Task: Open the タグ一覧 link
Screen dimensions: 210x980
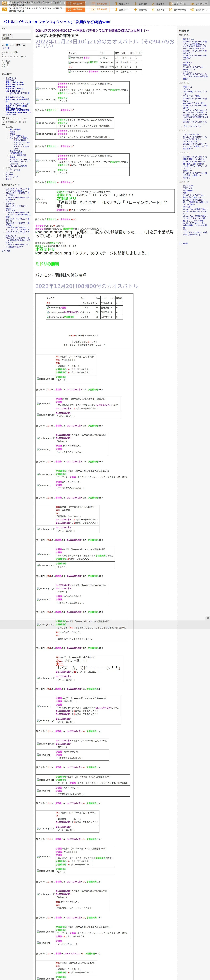Action: tap(9, 175)
